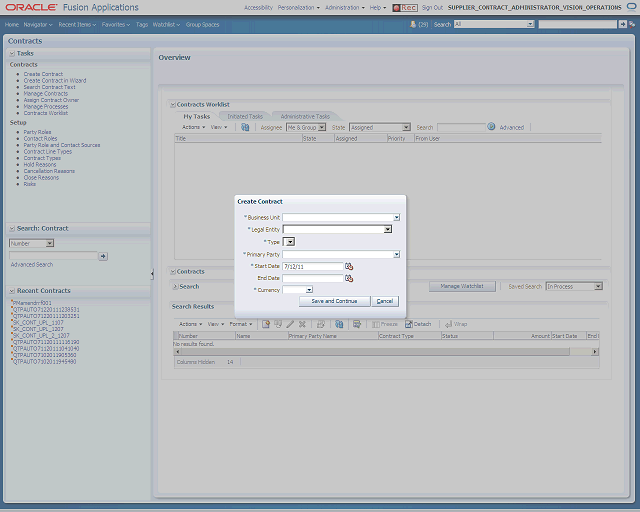Open the Number search type dropdown
This screenshot has height=512, width=640.
tap(31, 243)
